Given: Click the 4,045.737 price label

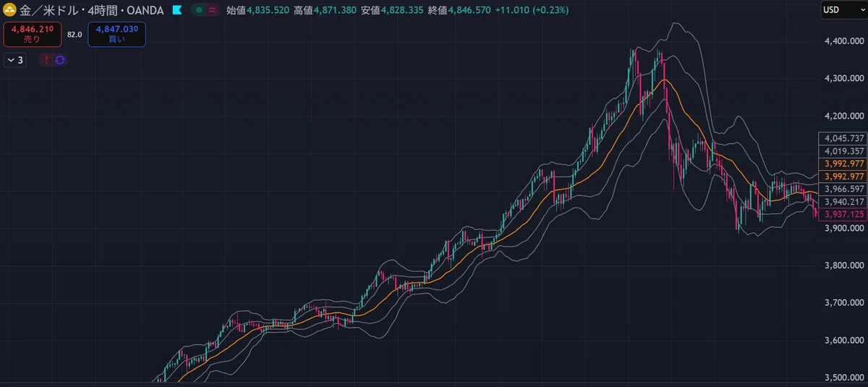Looking at the screenshot, I should coord(843,138).
